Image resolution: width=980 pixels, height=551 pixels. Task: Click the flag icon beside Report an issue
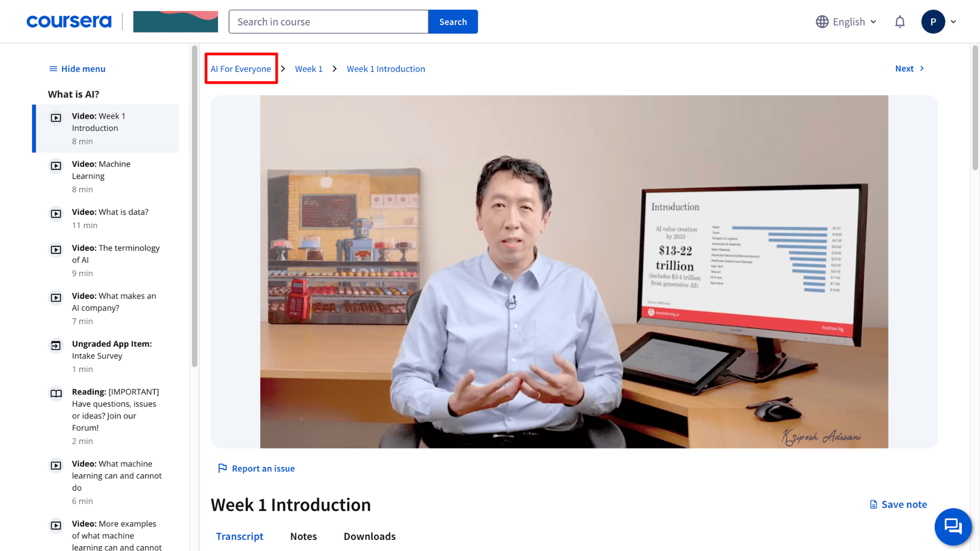[x=223, y=468]
